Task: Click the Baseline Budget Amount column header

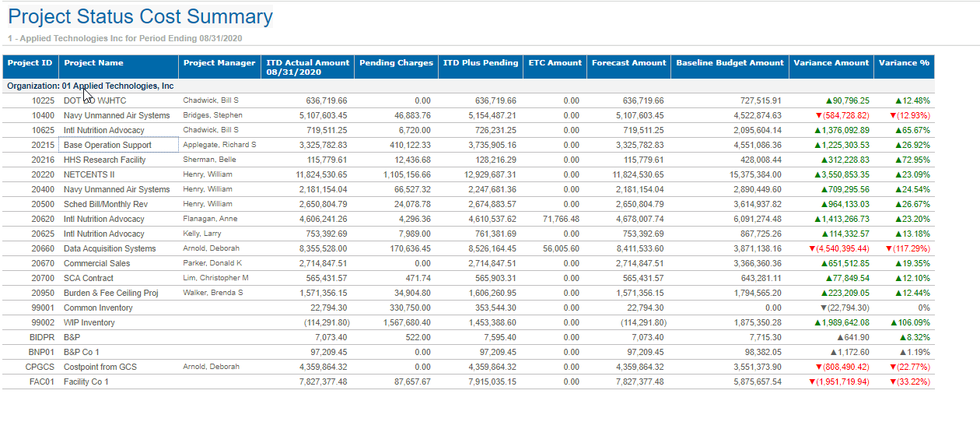Action: coord(730,63)
